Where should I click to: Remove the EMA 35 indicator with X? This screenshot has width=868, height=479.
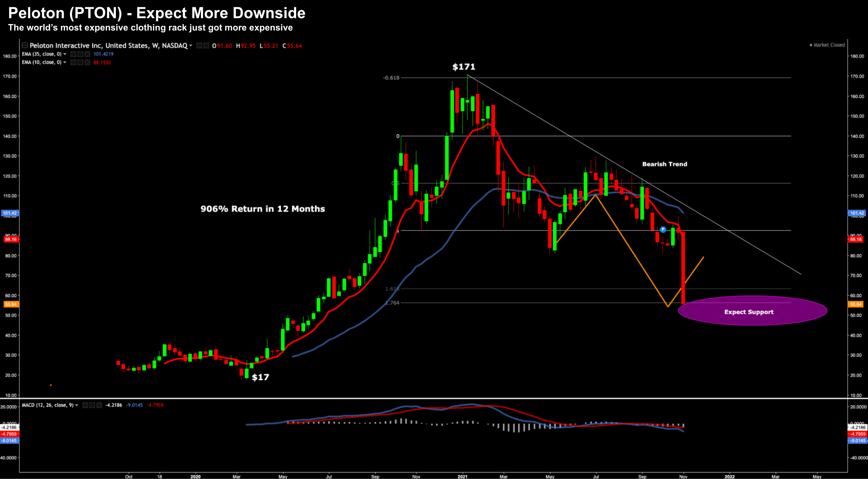(87, 54)
